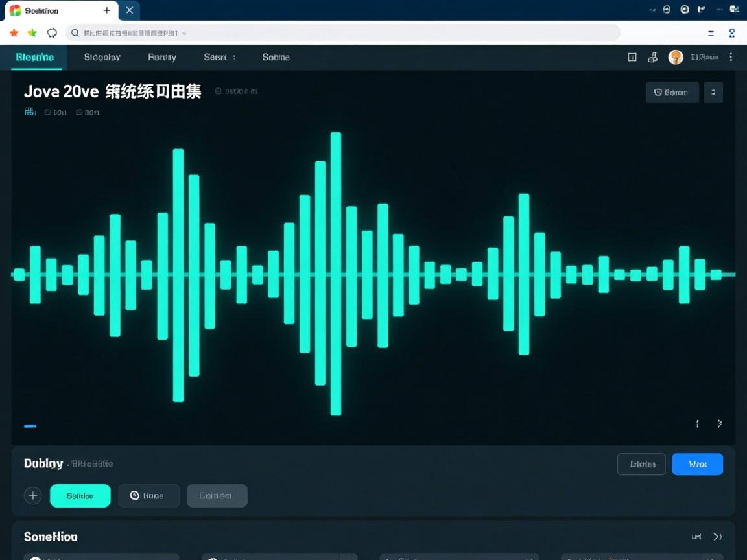The width and height of the screenshot is (747, 560).
Task: Open the user avatar menu in the app header
Action: point(676,57)
